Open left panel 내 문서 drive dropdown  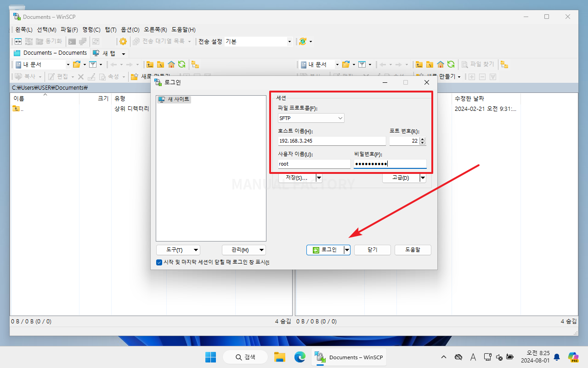(68, 64)
